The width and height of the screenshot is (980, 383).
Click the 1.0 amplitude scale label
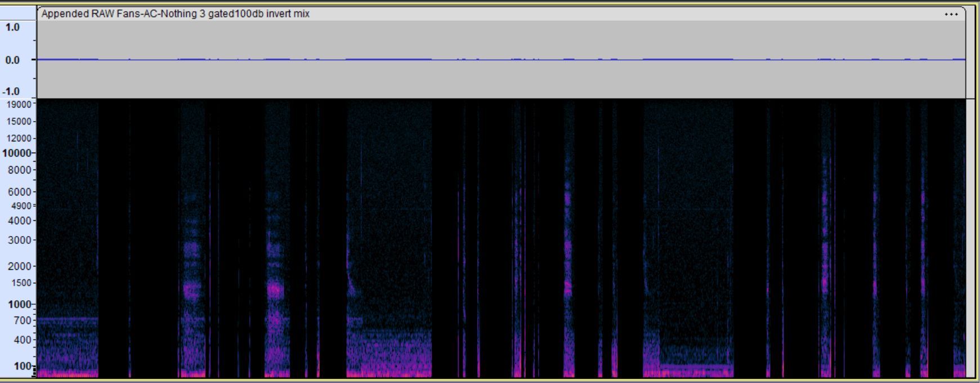[x=12, y=27]
